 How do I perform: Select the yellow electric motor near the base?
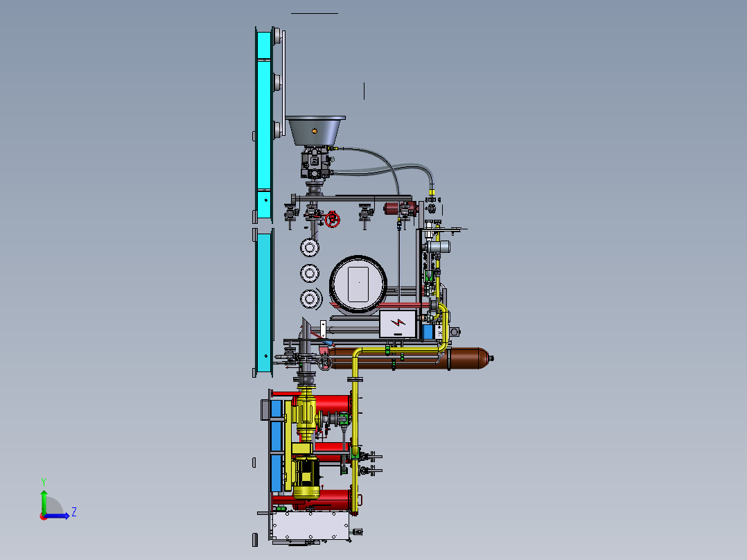(306, 477)
